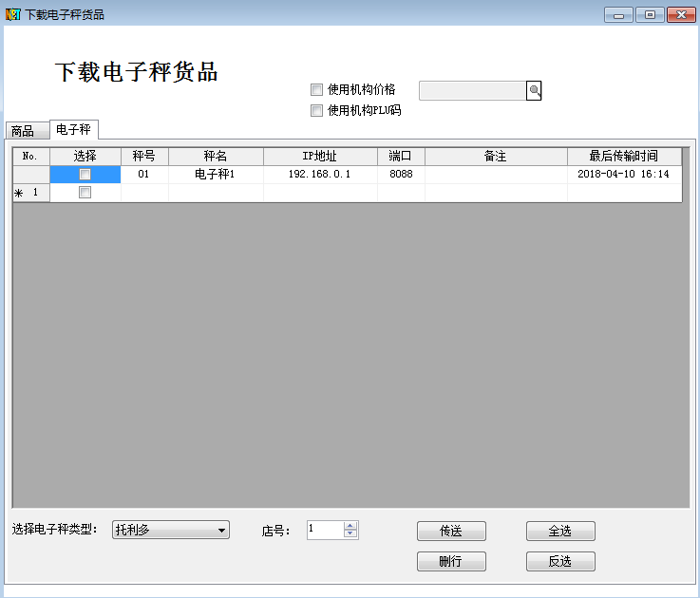Open the 选择电子秤类型 dropdown showing 托利多
The image size is (700, 598).
click(171, 530)
